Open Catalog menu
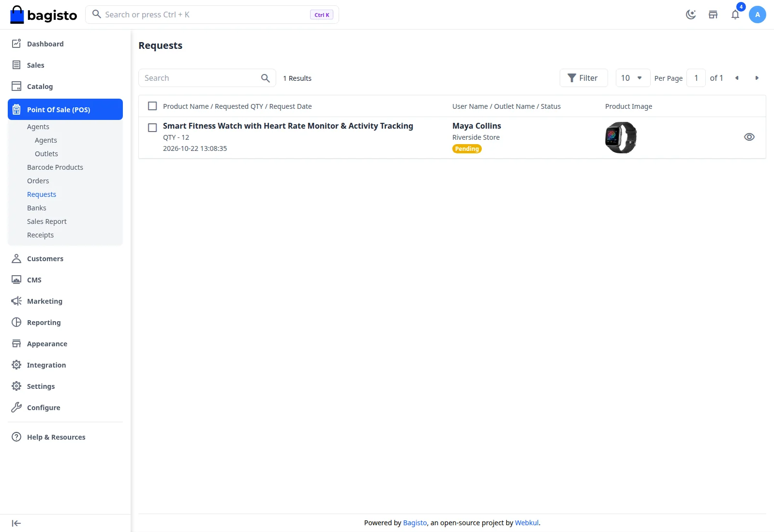The width and height of the screenshot is (774, 532). click(65, 87)
